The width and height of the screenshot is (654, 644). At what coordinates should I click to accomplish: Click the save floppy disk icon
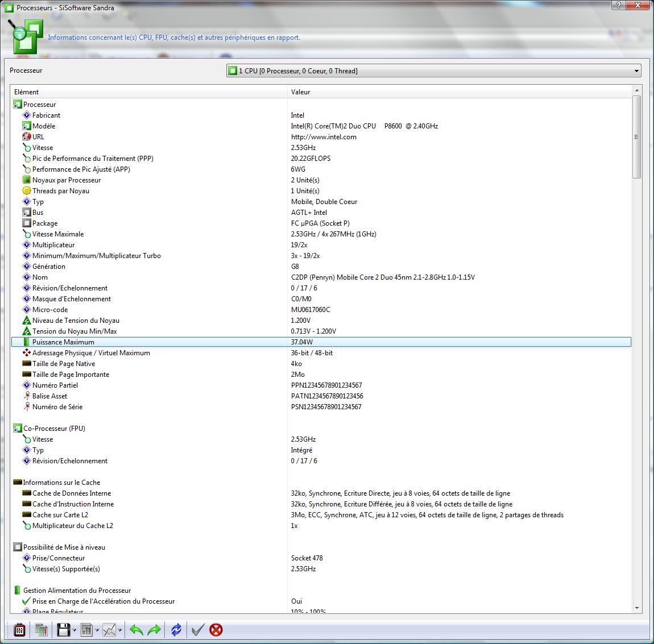coord(63,630)
